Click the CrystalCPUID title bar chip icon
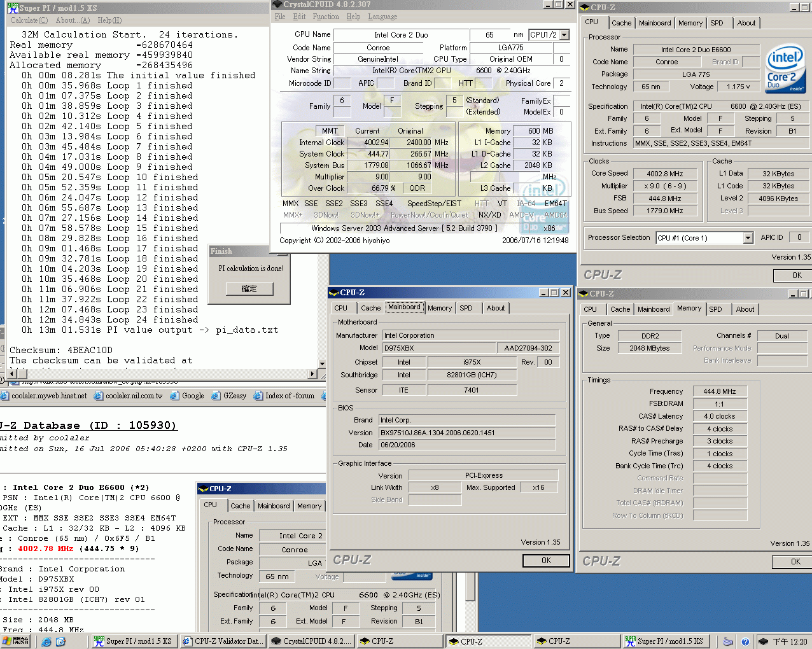 [277, 4]
